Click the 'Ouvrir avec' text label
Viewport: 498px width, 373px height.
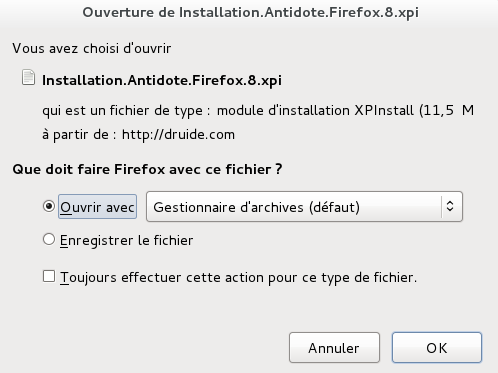click(x=97, y=207)
